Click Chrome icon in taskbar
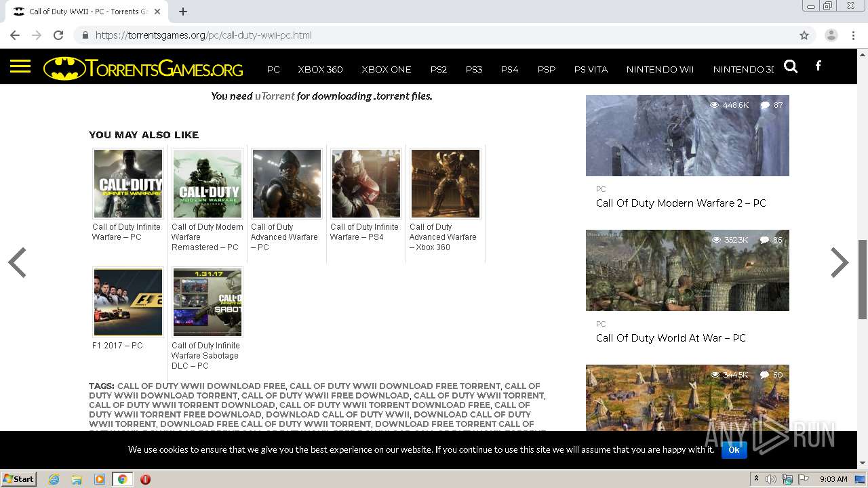 coord(122,479)
